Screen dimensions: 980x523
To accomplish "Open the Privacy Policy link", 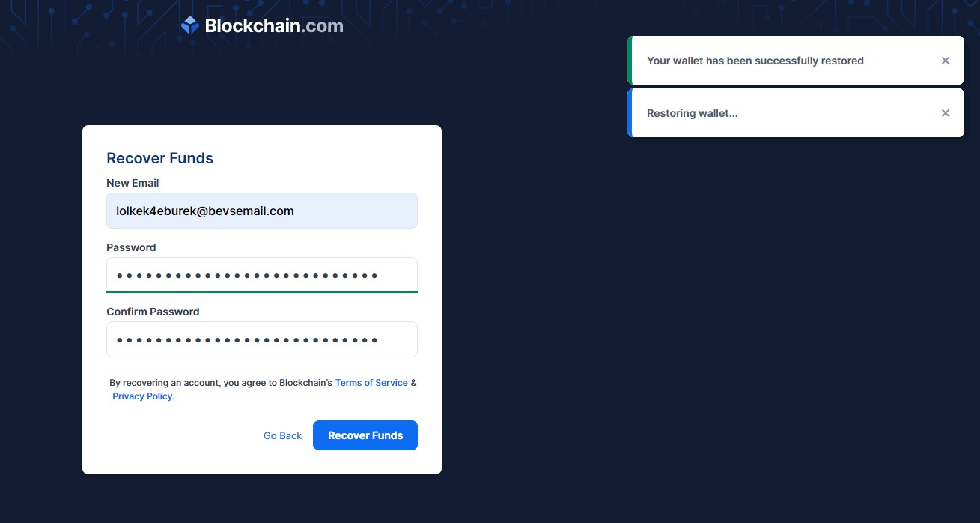I will (x=142, y=396).
